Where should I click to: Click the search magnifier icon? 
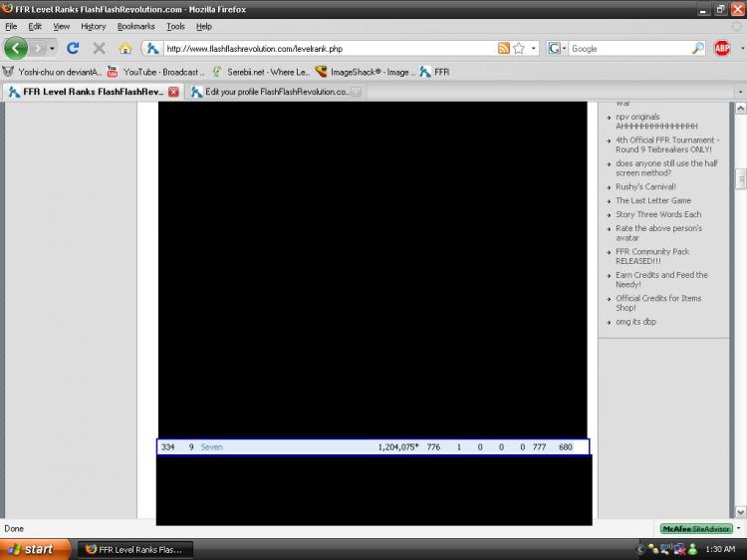click(697, 48)
